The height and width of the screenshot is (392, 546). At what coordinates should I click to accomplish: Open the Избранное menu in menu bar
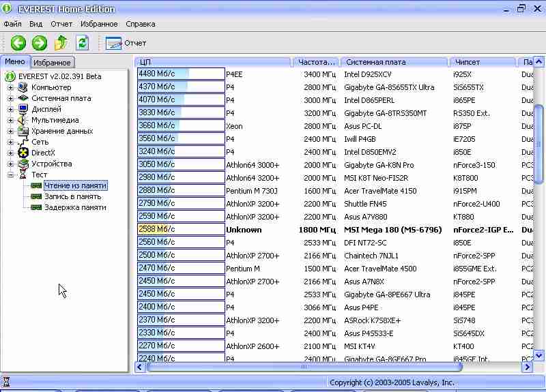coord(99,24)
